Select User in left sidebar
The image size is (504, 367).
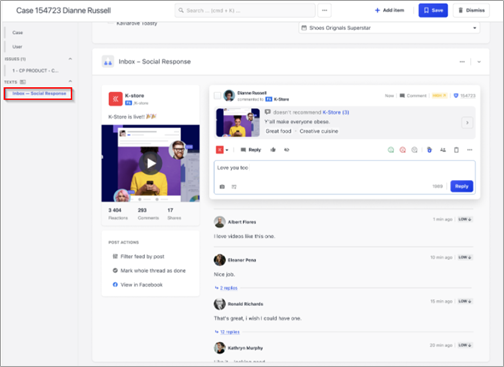click(x=17, y=47)
